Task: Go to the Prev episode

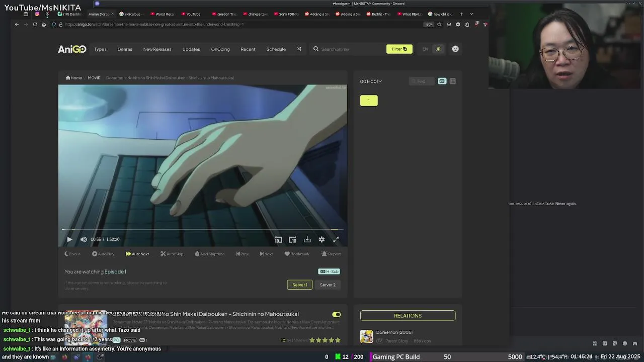Action: tap(243, 254)
